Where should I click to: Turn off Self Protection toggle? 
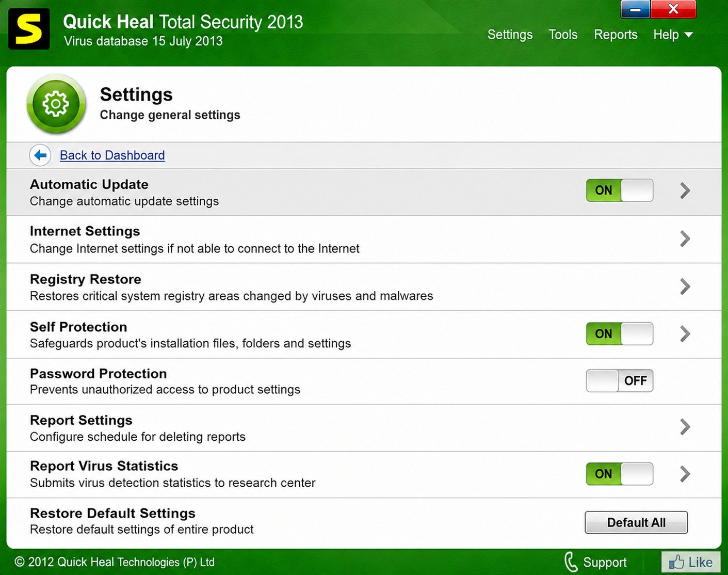point(620,334)
